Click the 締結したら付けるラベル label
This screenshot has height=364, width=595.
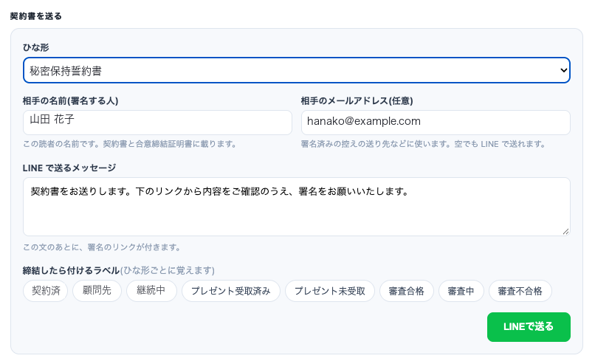(71, 270)
